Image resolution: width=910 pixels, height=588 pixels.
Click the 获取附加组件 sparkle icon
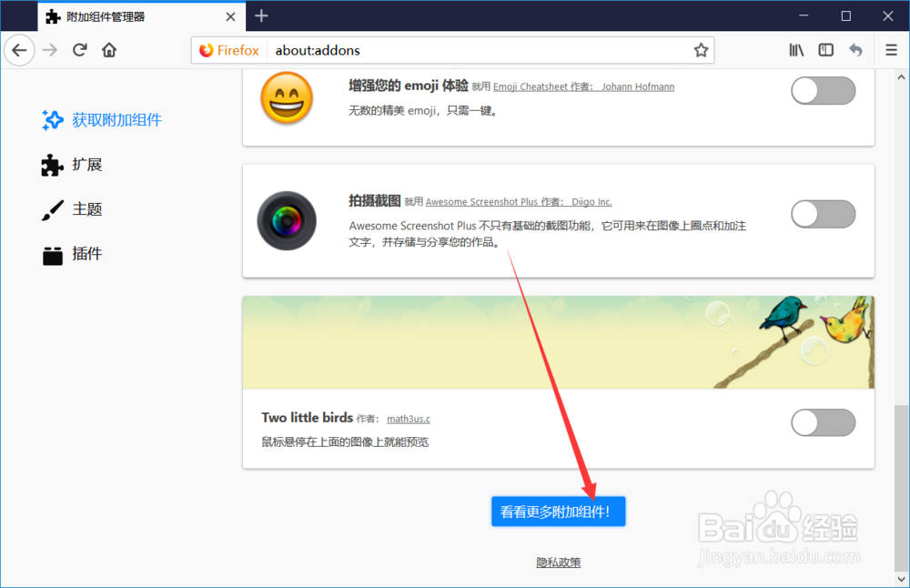52,120
